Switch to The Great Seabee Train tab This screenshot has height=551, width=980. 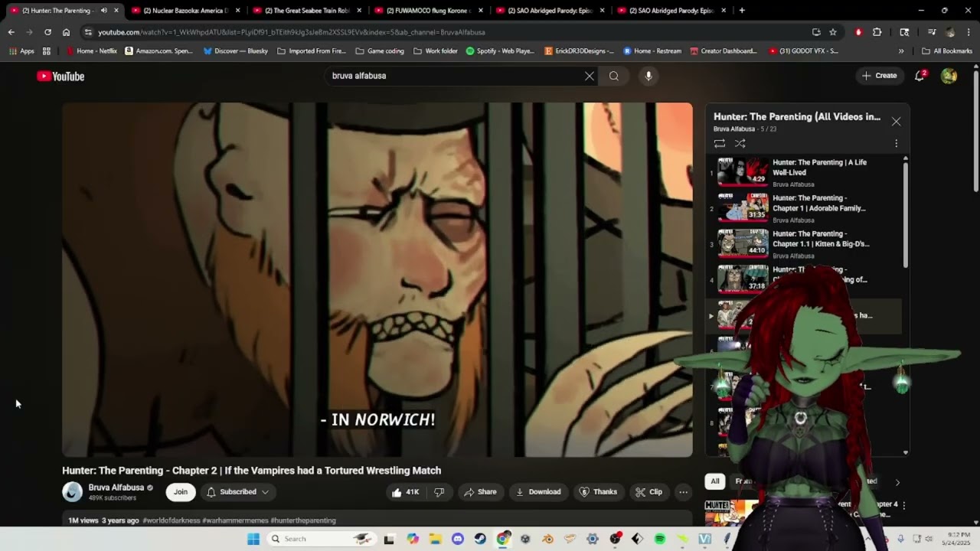[x=308, y=11]
